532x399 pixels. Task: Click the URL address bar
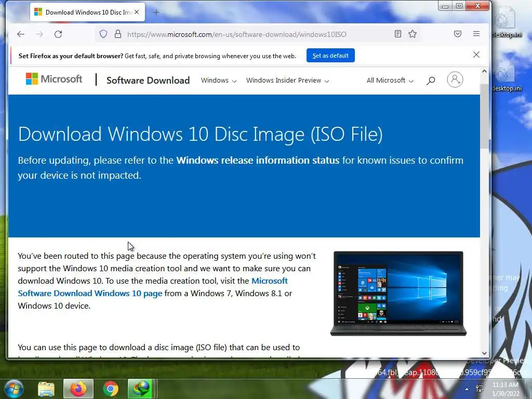click(x=237, y=34)
